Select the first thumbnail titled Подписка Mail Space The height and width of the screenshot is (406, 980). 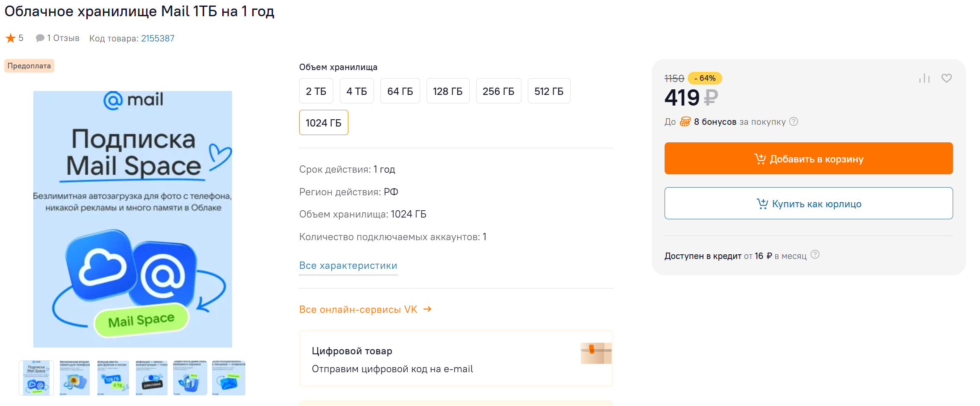36,378
